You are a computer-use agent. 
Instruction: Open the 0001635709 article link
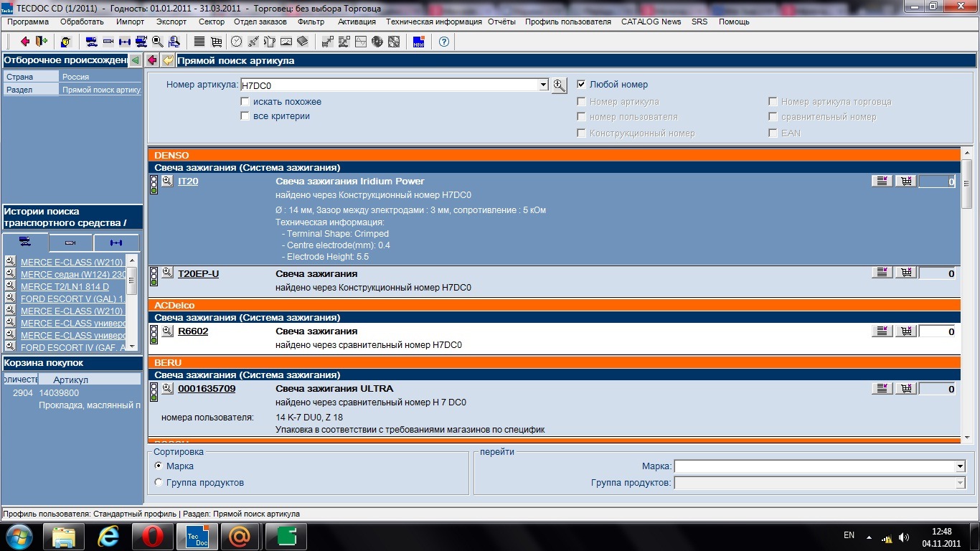[207, 389]
